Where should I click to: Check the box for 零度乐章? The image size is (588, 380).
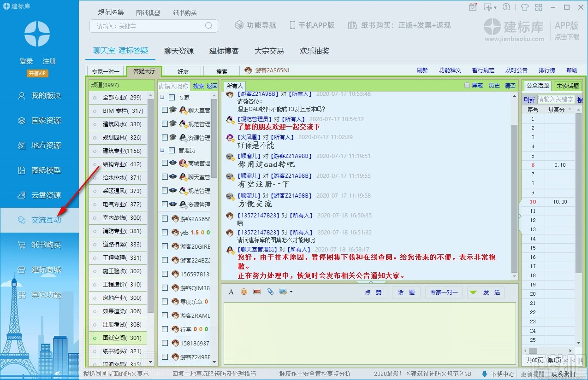(x=165, y=302)
